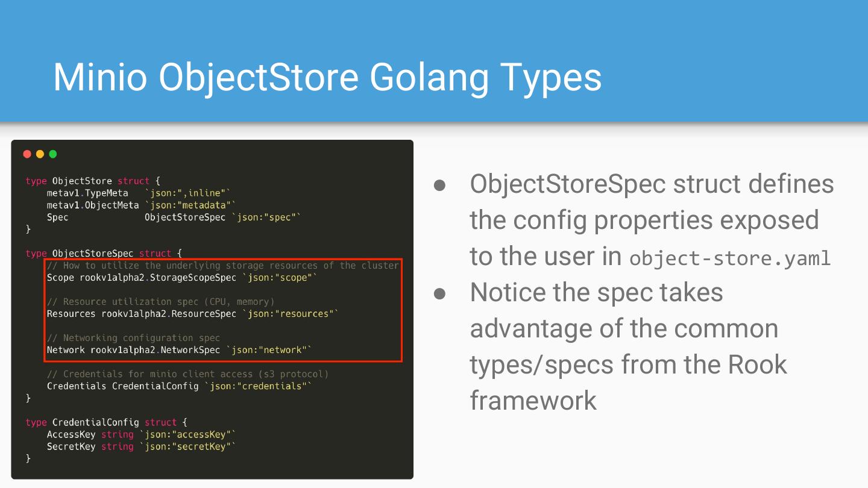Click the green dot in the code window
The height and width of the screenshot is (488, 868).
tap(53, 154)
